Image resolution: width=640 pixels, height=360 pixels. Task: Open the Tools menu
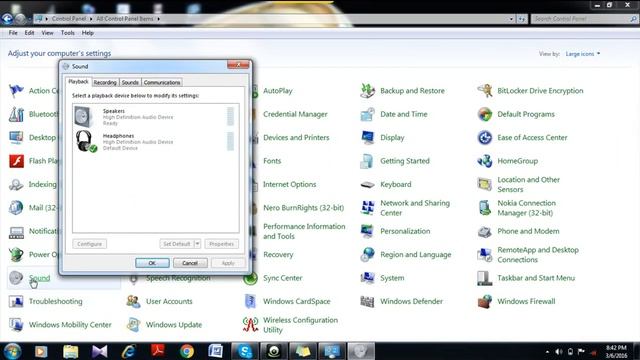(68, 33)
